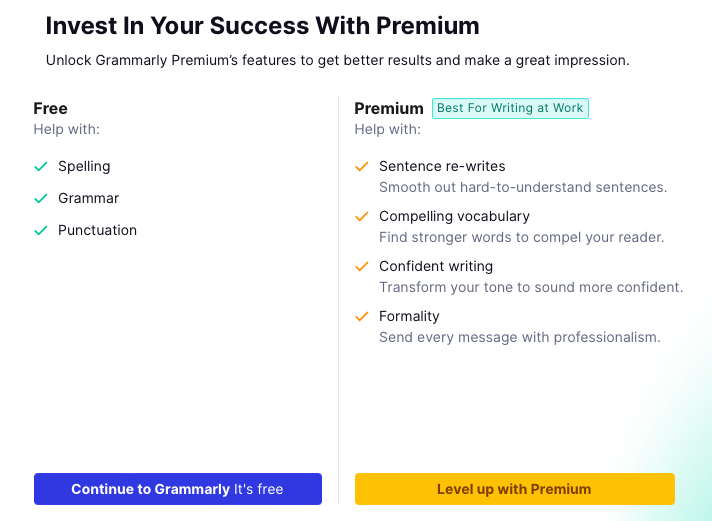The image size is (712, 521).
Task: Click the green checkmark beside Spelling
Action: (x=41, y=167)
